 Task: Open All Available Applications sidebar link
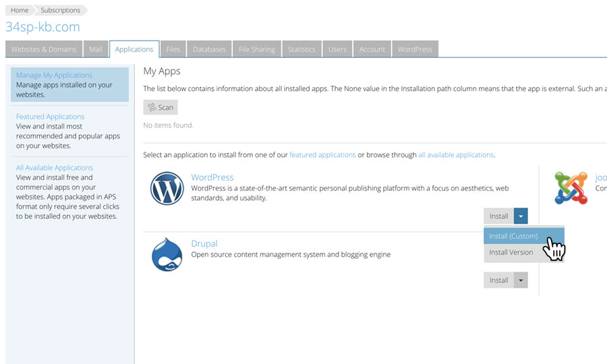pos(54,167)
